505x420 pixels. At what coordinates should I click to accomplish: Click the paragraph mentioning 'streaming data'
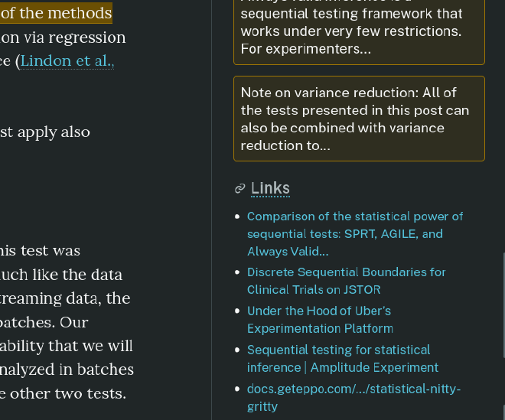pos(65,298)
